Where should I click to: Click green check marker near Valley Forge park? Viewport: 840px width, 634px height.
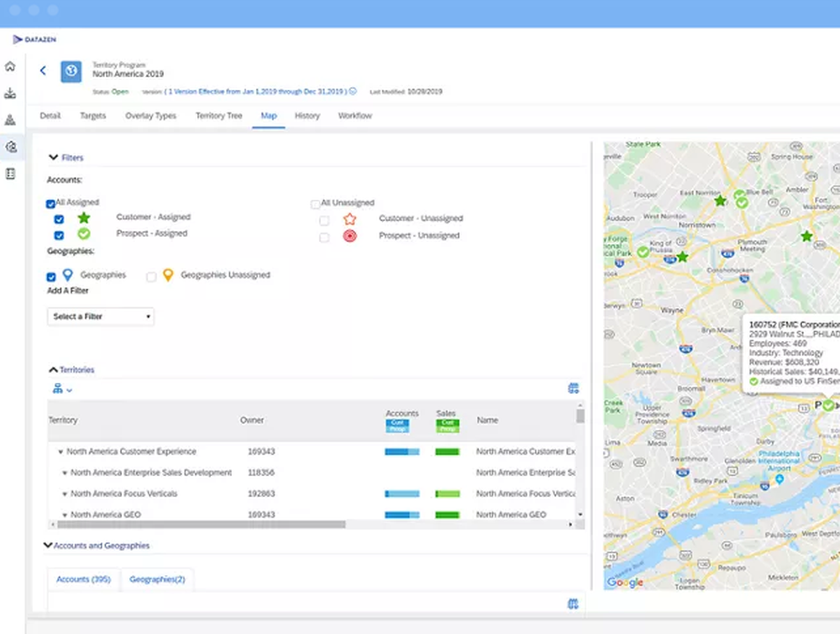[x=643, y=252]
